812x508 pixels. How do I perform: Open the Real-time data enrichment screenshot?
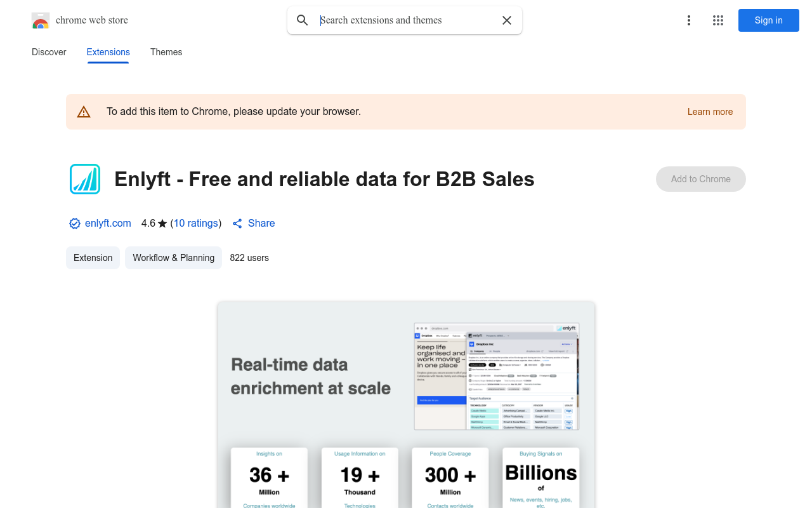[406, 404]
